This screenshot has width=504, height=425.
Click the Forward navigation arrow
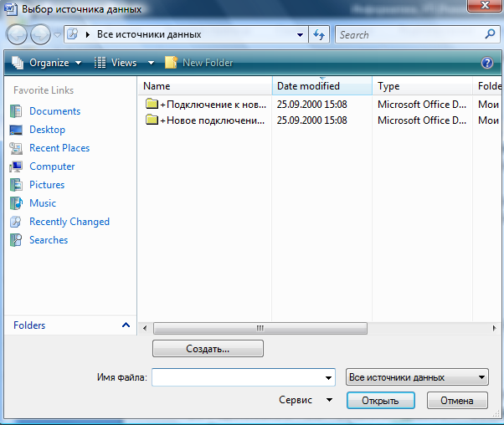(40, 34)
